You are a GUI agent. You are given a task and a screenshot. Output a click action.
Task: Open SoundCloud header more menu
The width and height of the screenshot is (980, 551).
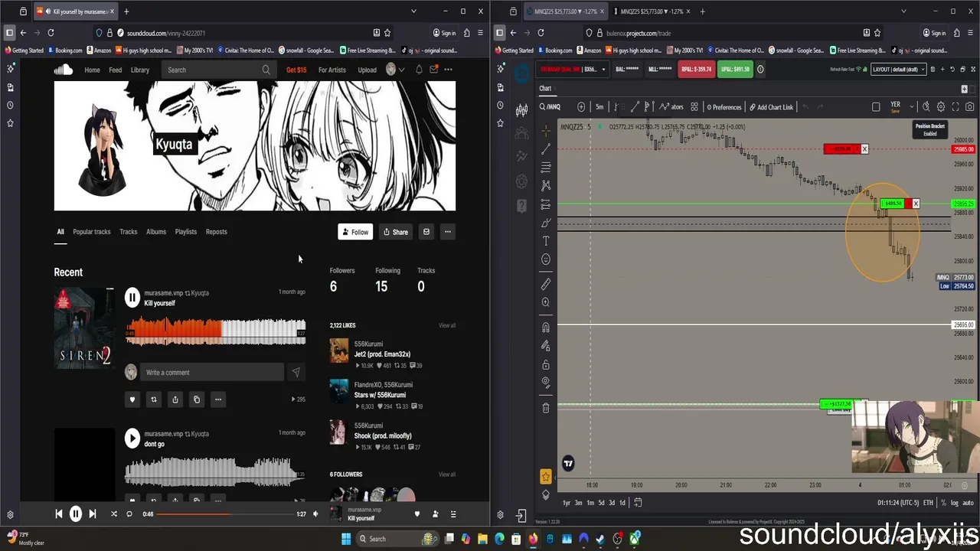coord(448,70)
